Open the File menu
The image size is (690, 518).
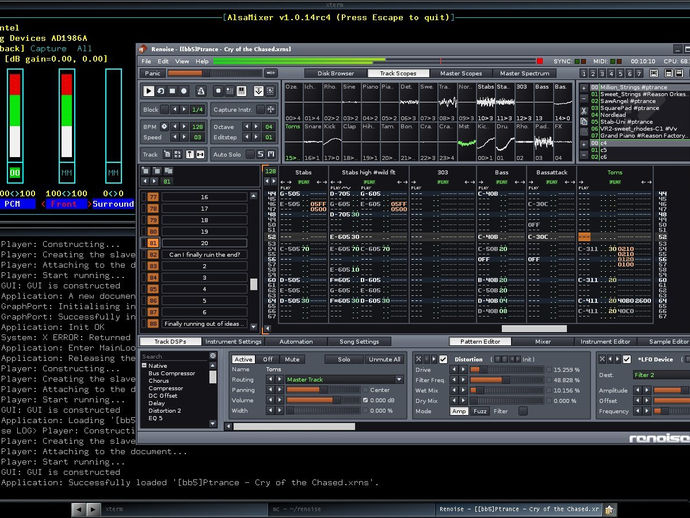coord(146,61)
